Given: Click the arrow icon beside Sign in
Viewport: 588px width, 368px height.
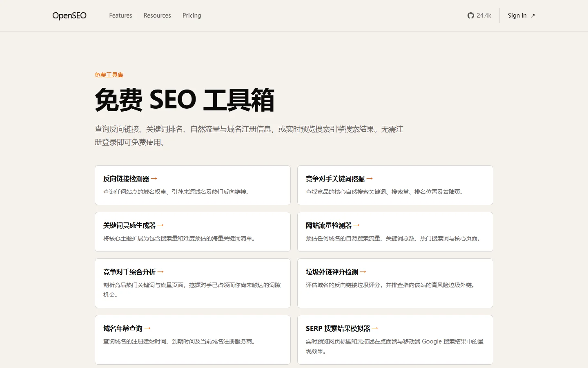Looking at the screenshot, I should [x=533, y=16].
